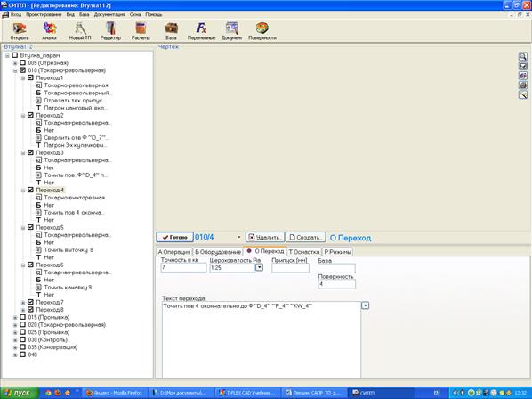
Task: Uncheck the Переход 1 checkbox
Action: (30, 77)
